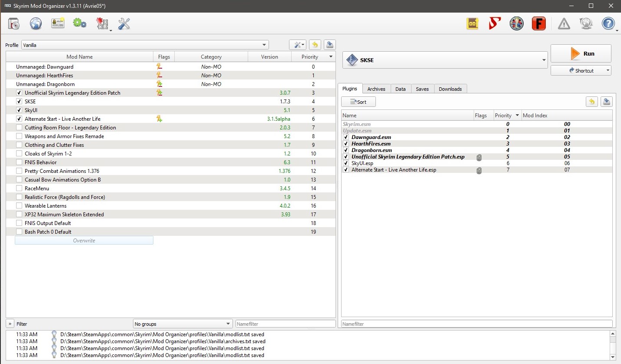Open Settings wrench and screwdriver icon

pos(124,24)
